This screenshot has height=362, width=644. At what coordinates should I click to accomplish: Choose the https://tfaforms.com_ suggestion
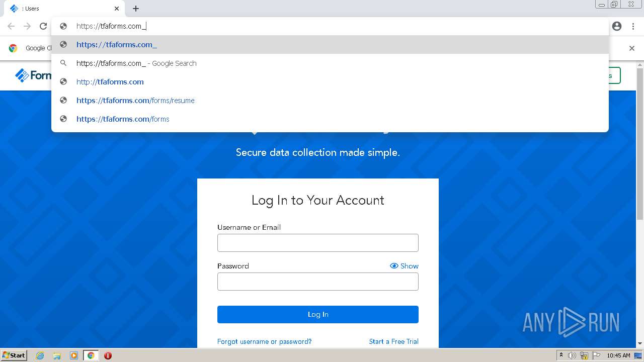click(x=330, y=45)
